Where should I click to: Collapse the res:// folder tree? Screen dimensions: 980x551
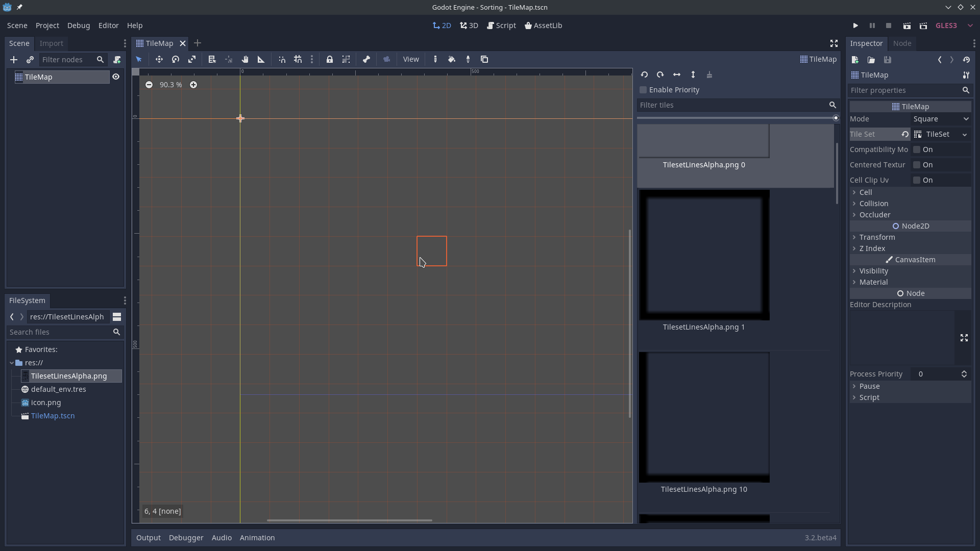click(12, 363)
